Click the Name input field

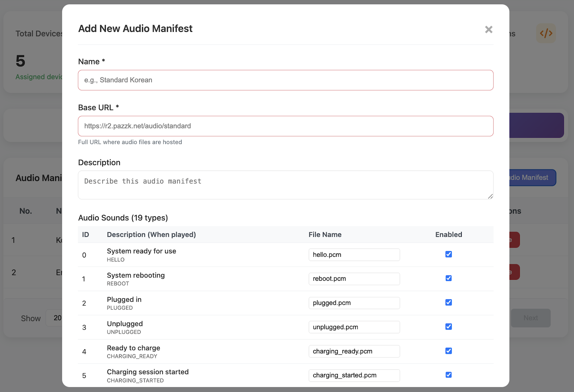point(285,80)
